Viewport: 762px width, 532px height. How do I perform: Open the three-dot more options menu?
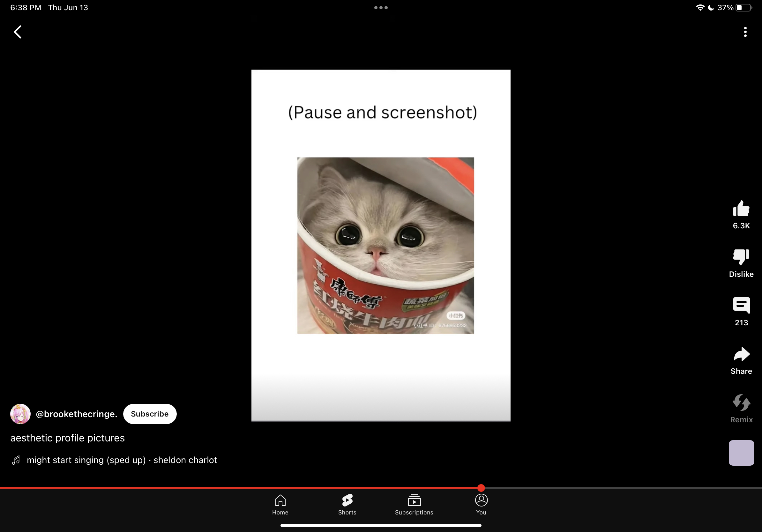coord(745,32)
